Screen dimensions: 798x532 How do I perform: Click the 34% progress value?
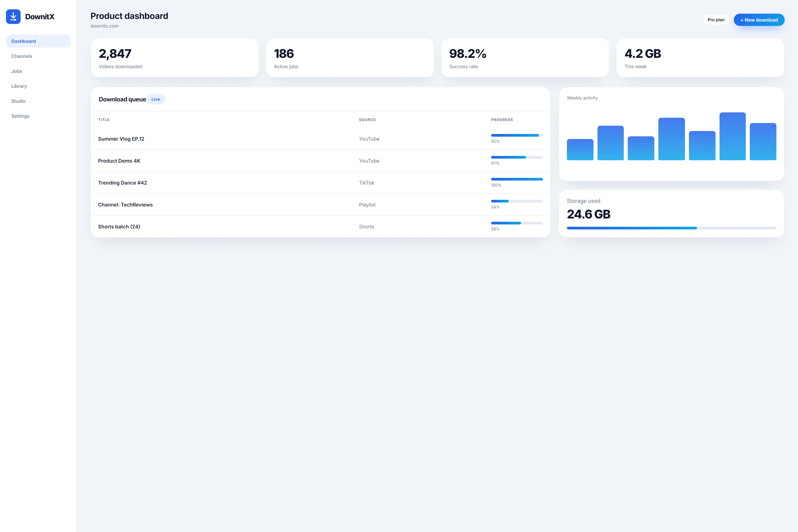pos(495,207)
